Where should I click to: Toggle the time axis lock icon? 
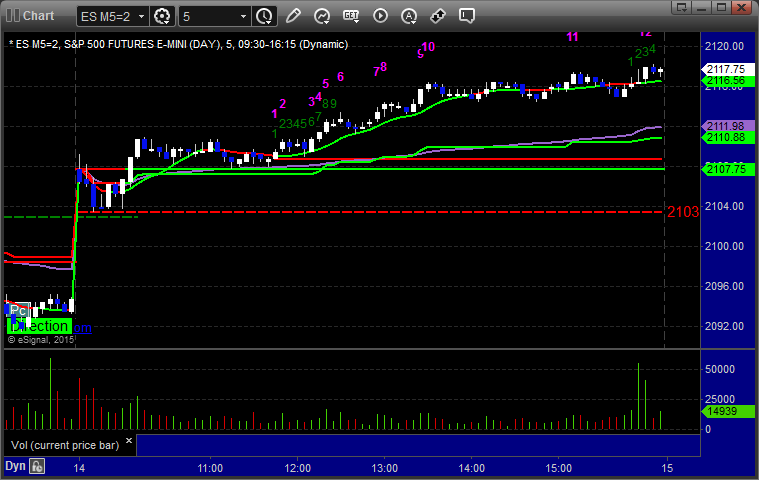[x=37, y=466]
